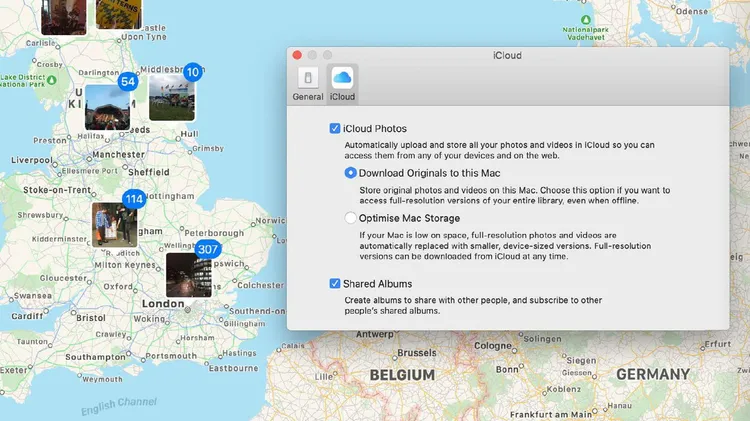Select Download Originals to this Mac
The image size is (750, 421).
tap(350, 173)
